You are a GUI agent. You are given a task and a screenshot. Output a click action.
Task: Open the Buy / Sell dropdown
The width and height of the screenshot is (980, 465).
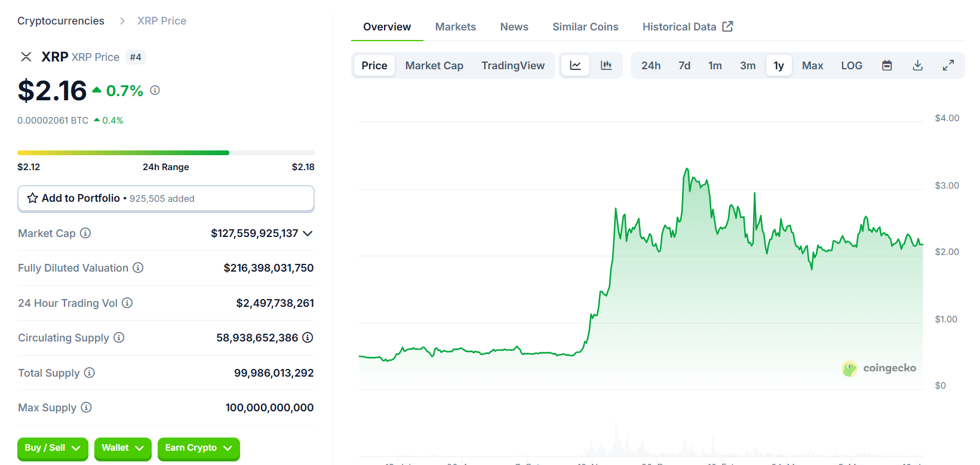click(53, 448)
